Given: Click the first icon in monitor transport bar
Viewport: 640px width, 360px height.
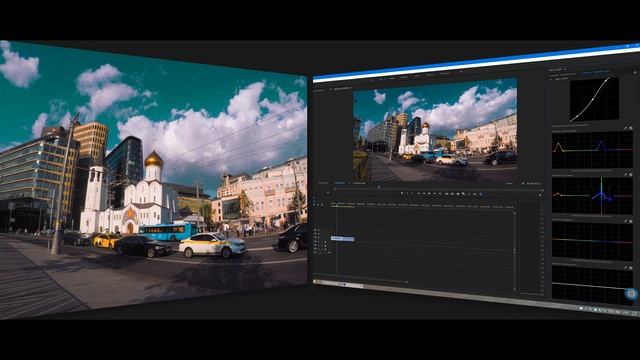Looking at the screenshot, I should click(402, 193).
